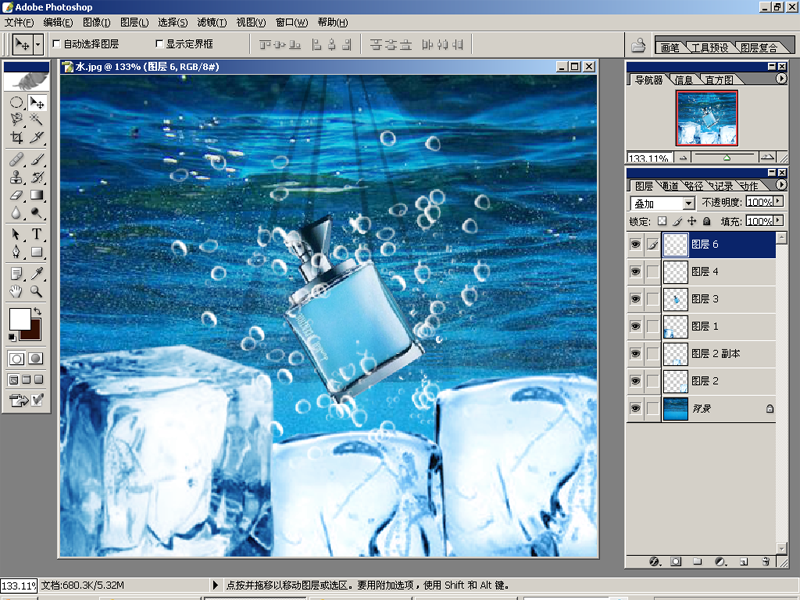800x600 pixels.
Task: Create new adjustment layer icon
Action: [x=720, y=562]
